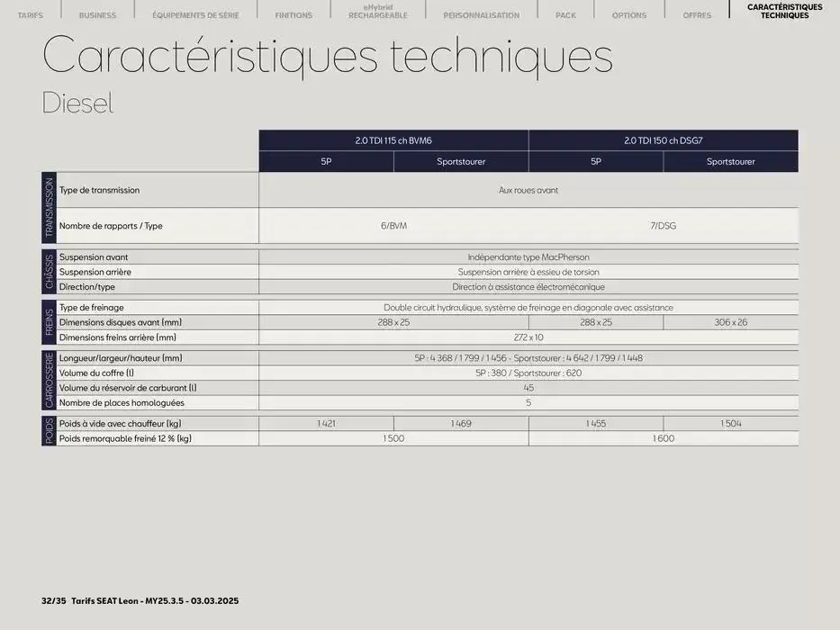Click the Poids remorquable freiné 12% row
840x630 pixels.
point(135,438)
